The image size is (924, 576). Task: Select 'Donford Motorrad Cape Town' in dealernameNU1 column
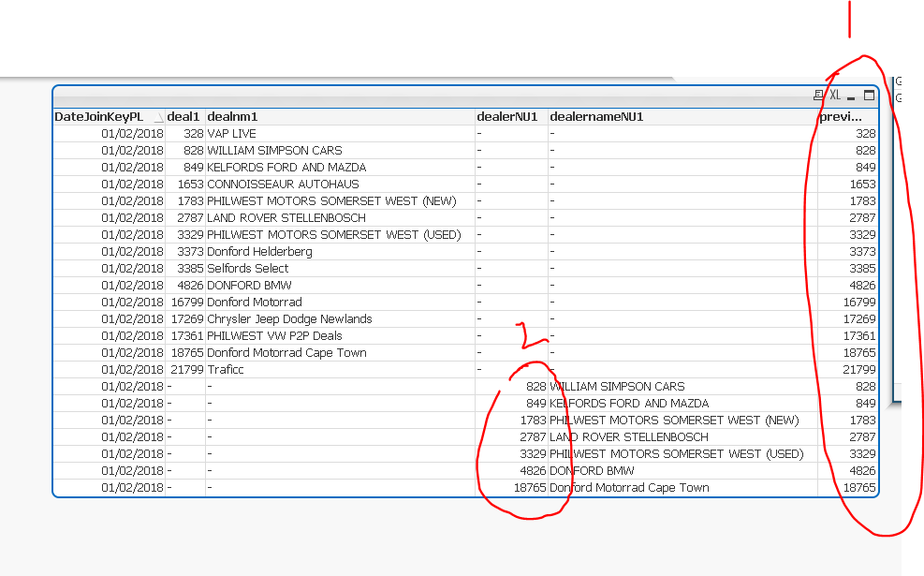coord(629,488)
